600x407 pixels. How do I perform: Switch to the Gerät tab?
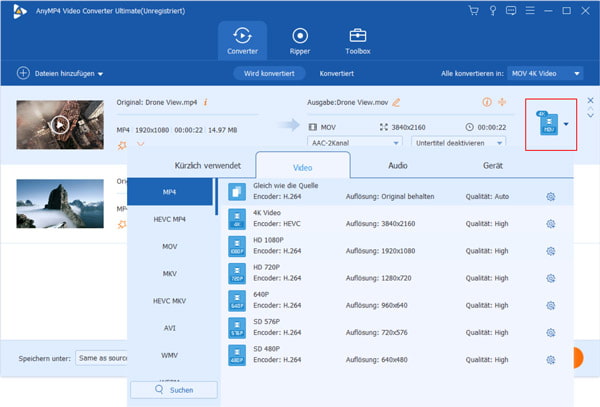pyautogui.click(x=492, y=165)
